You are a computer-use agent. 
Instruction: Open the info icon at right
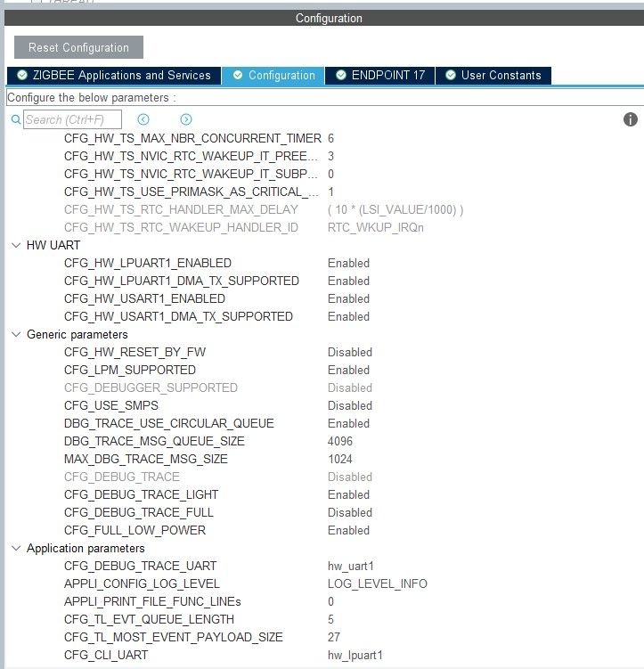(631, 119)
